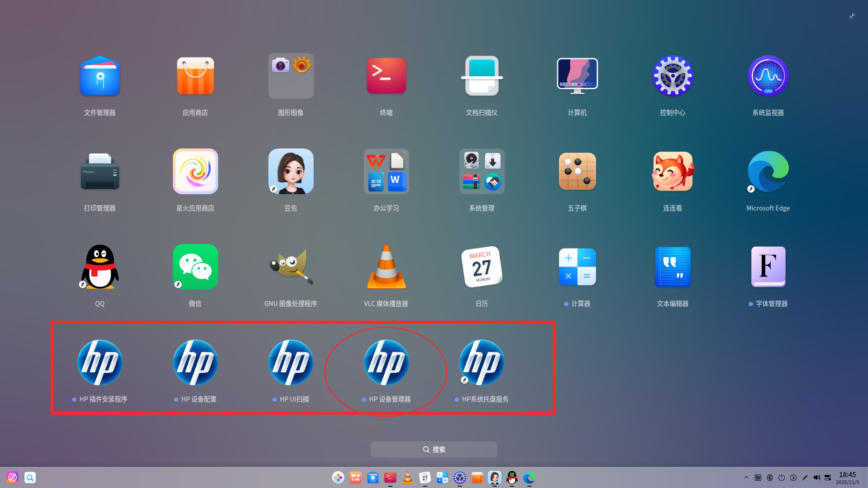
Task: Open the 图形图像 app folder
Action: point(291,76)
